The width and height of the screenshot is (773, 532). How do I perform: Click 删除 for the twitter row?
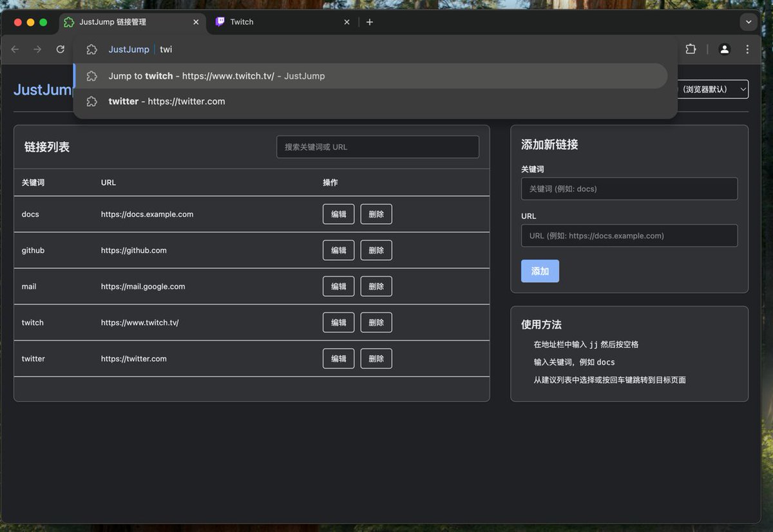(x=376, y=359)
